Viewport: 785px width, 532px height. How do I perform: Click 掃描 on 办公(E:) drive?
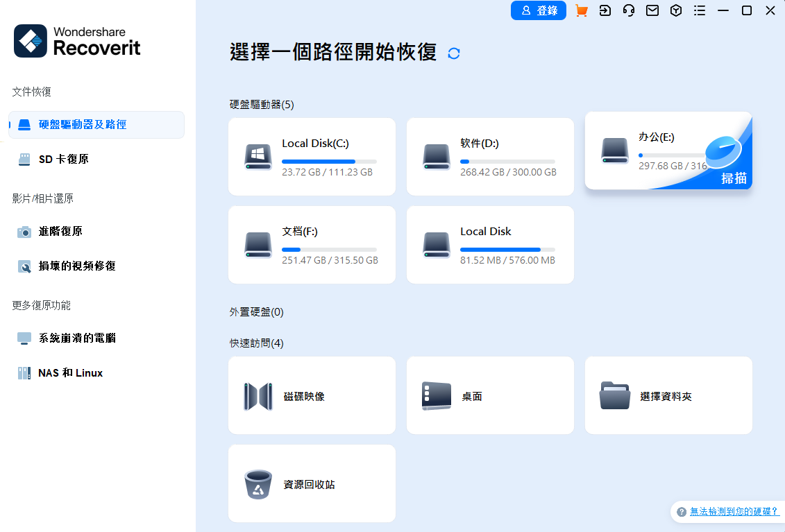tap(734, 178)
